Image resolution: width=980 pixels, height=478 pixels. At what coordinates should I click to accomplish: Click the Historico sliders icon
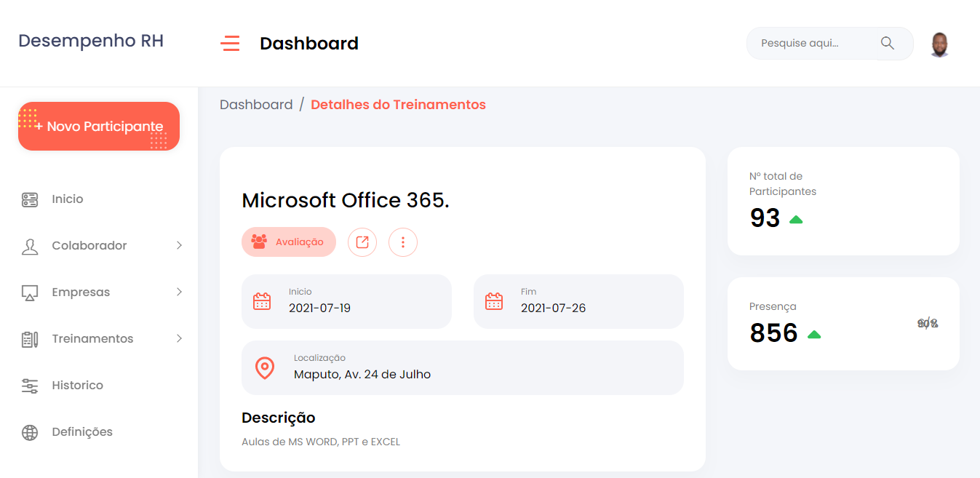coord(30,386)
